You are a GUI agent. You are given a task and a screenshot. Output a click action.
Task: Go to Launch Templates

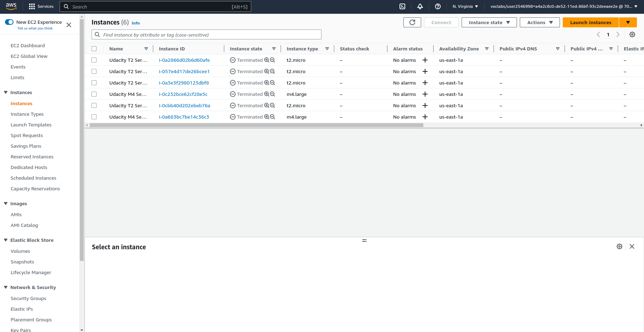tap(31, 125)
